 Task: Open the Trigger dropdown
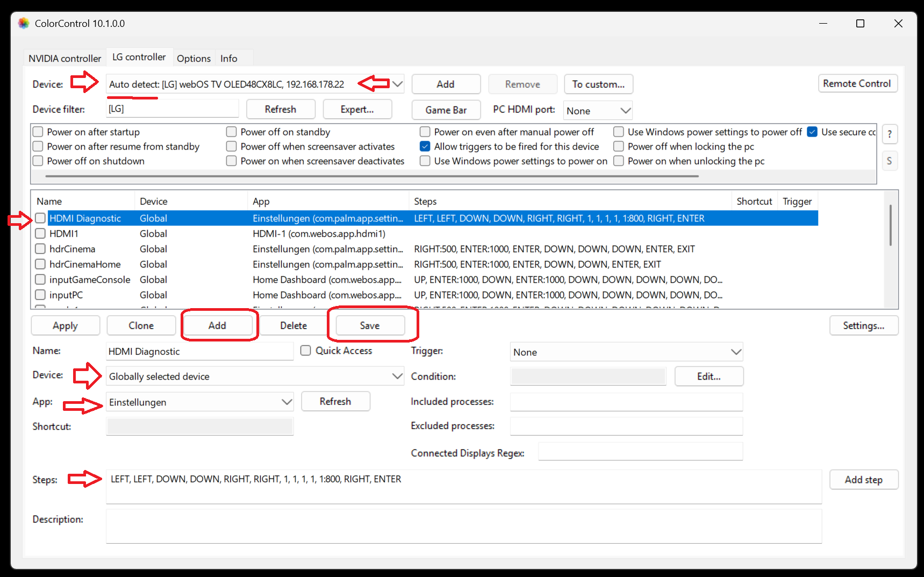(x=626, y=352)
